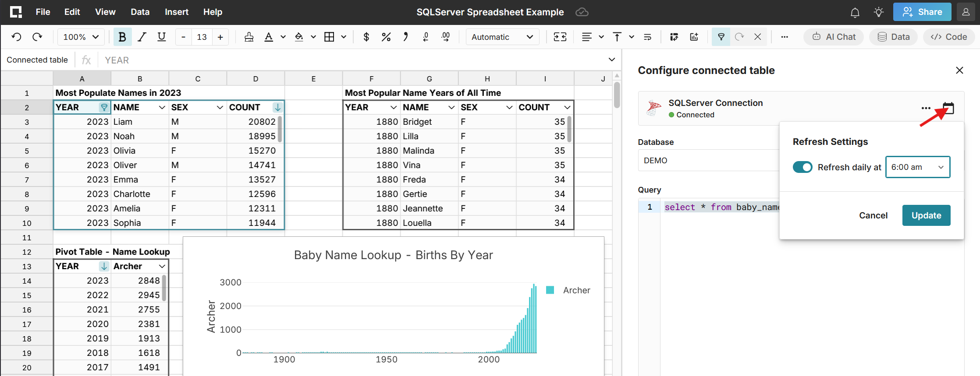Format cells as currency
The image size is (980, 376).
pyautogui.click(x=366, y=37)
